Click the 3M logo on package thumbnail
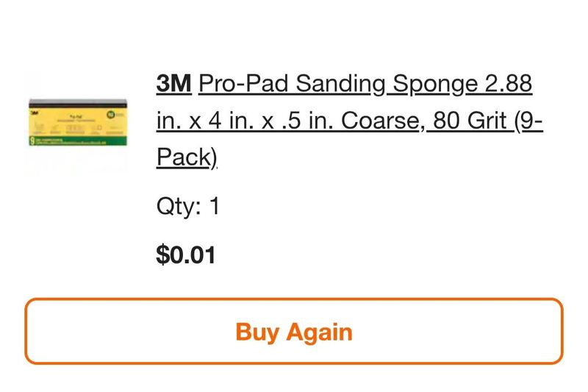Screen dimensions: 588x392 click(34, 113)
